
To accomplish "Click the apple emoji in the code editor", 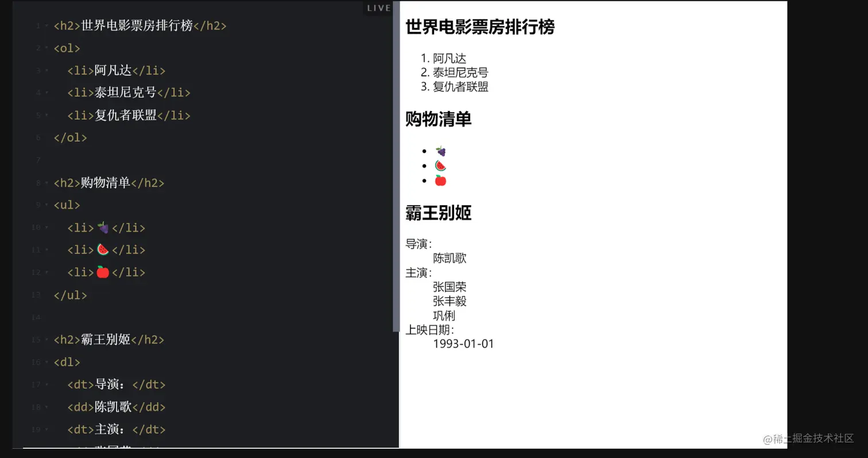I will click(103, 272).
